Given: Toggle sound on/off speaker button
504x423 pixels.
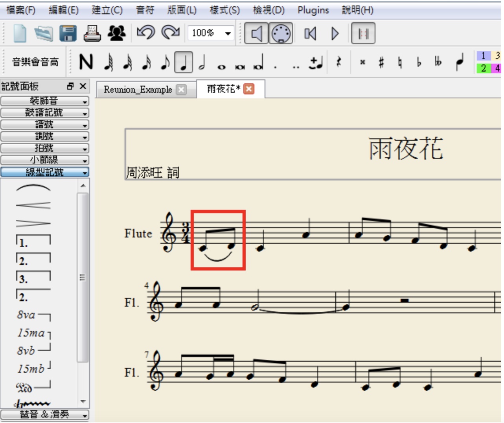Looking at the screenshot, I should coord(256,33).
